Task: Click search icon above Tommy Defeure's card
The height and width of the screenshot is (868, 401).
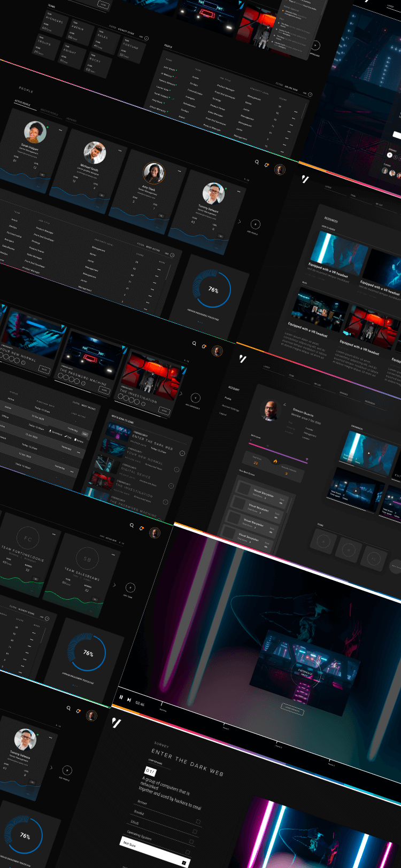Action: [x=257, y=162]
